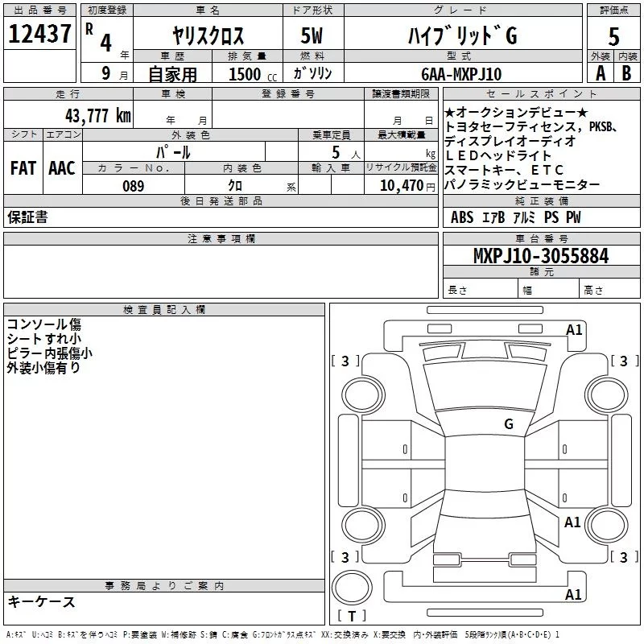
Task: Select ABS エアB アルミ PS PW equipment line
Action: [x=516, y=217]
